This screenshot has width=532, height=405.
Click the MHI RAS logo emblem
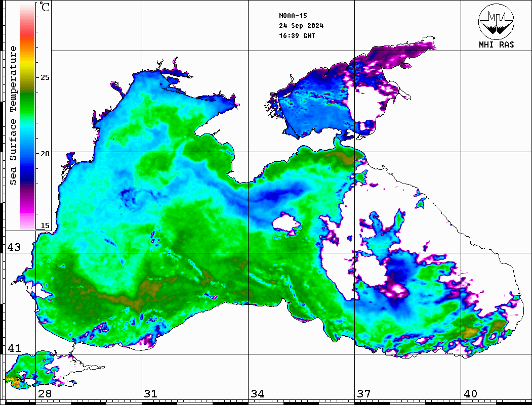click(497, 21)
